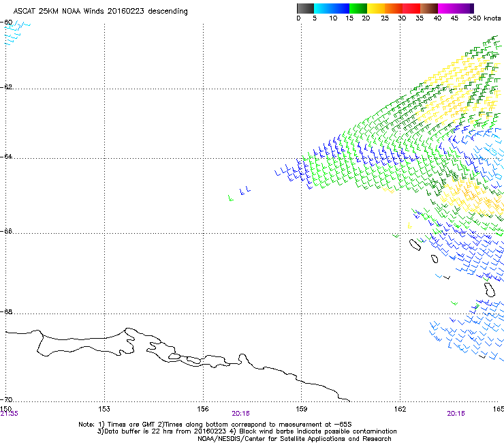This screenshot has width=504, height=443.
Task: Click the 'Data buffer is 22 hrs' note
Action: (x=247, y=431)
